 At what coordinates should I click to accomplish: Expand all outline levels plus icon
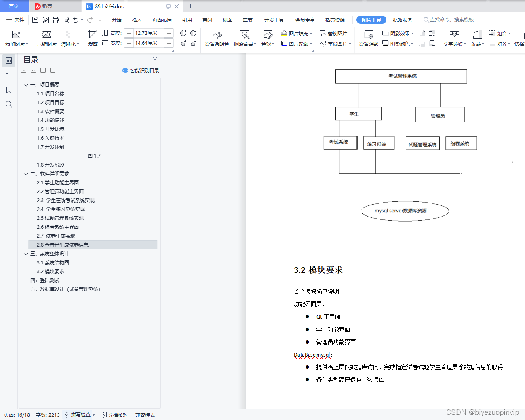coord(43,70)
